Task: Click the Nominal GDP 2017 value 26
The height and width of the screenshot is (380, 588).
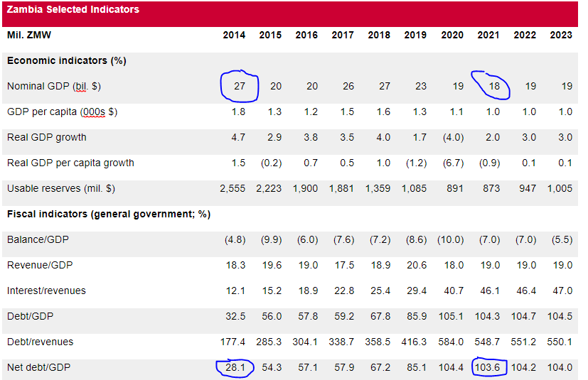Action: coord(348,86)
